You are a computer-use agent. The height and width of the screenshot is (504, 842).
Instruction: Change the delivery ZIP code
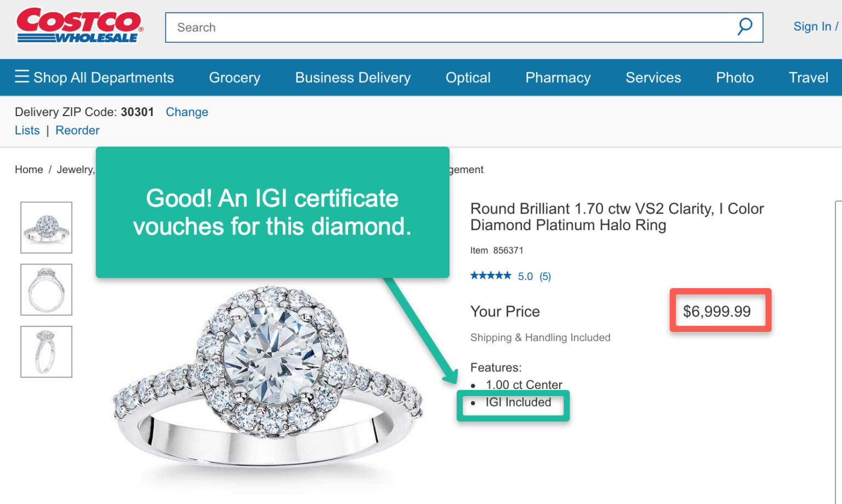pyautogui.click(x=187, y=112)
